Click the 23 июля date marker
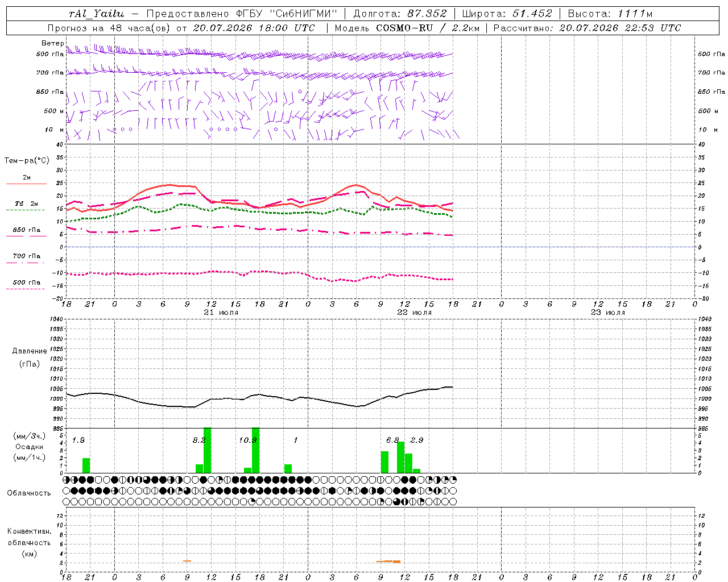The image size is (728, 582). [608, 313]
